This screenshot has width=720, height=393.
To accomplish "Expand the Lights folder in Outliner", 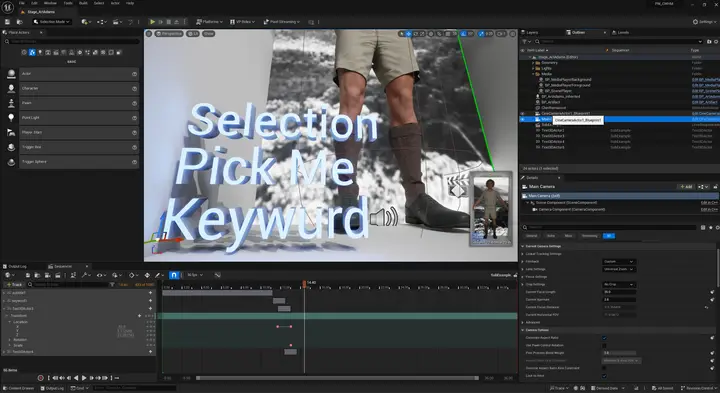I will [x=533, y=68].
